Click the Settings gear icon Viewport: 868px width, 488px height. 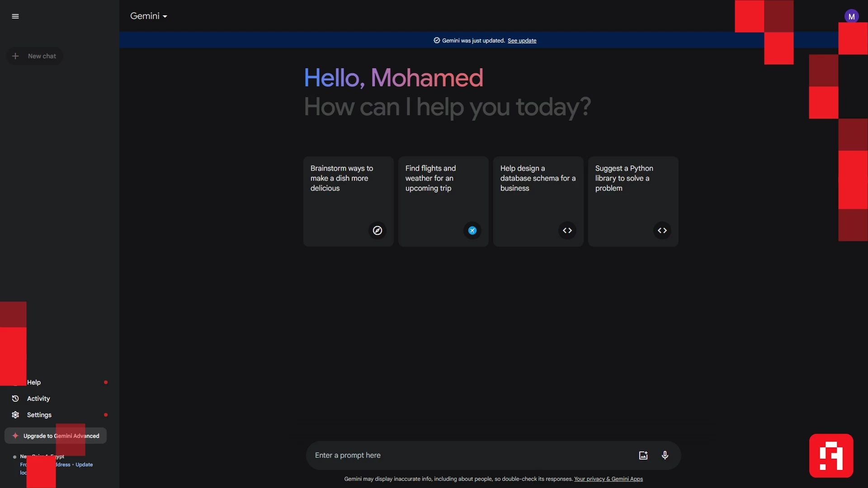tap(15, 415)
